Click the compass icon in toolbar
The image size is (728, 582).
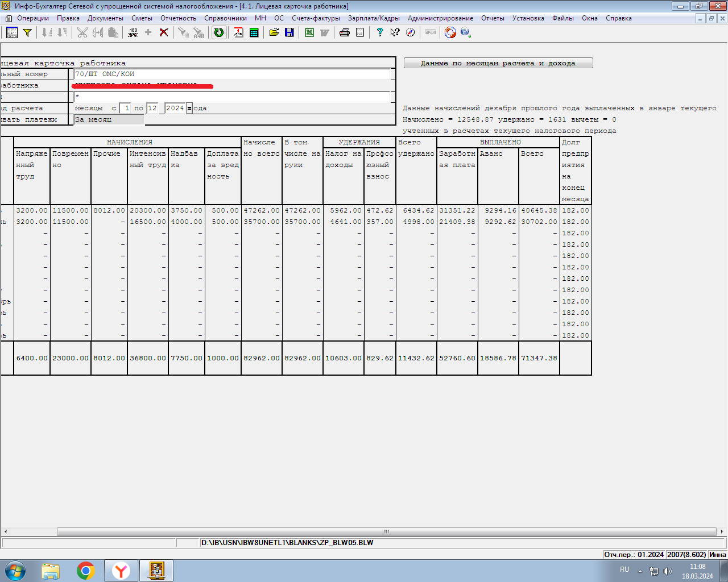411,32
